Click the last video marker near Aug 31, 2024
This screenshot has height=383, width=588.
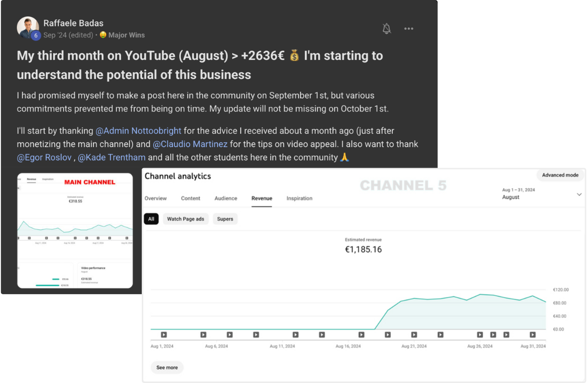point(533,335)
